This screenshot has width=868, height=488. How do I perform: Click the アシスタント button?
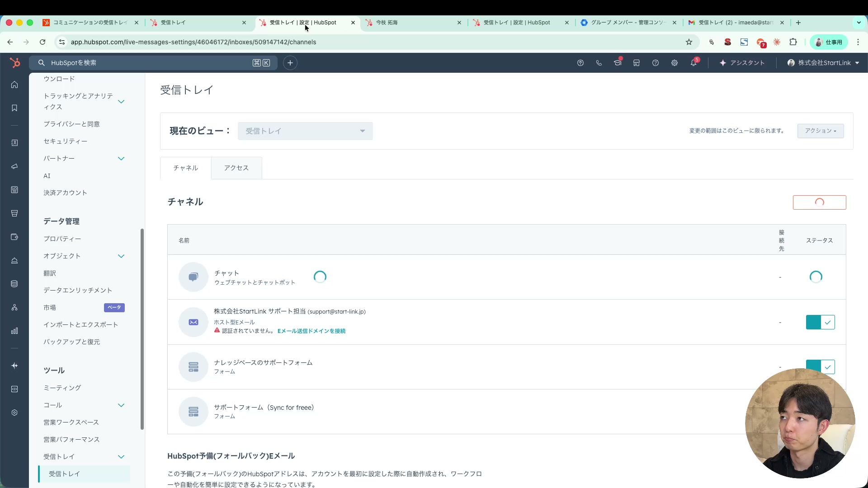742,63
